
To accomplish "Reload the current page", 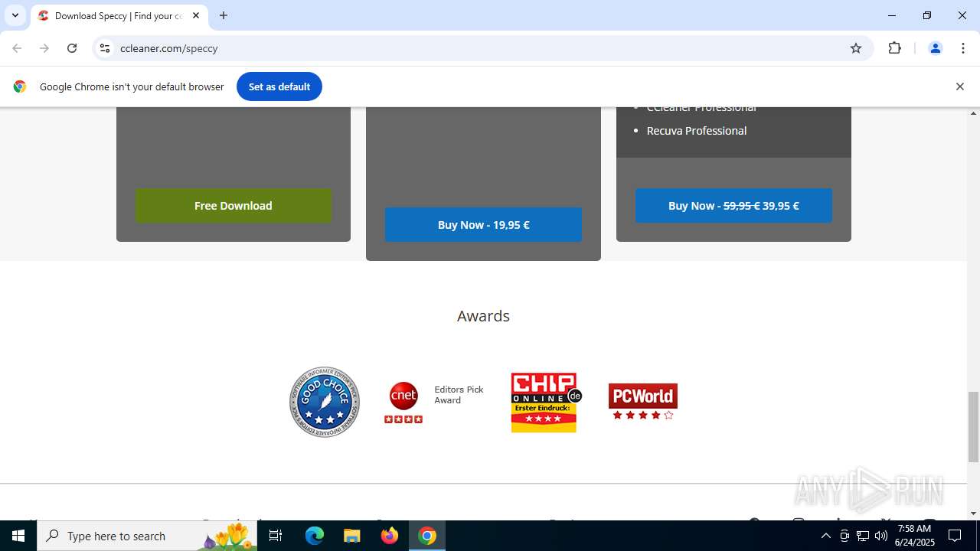I will (x=72, y=48).
